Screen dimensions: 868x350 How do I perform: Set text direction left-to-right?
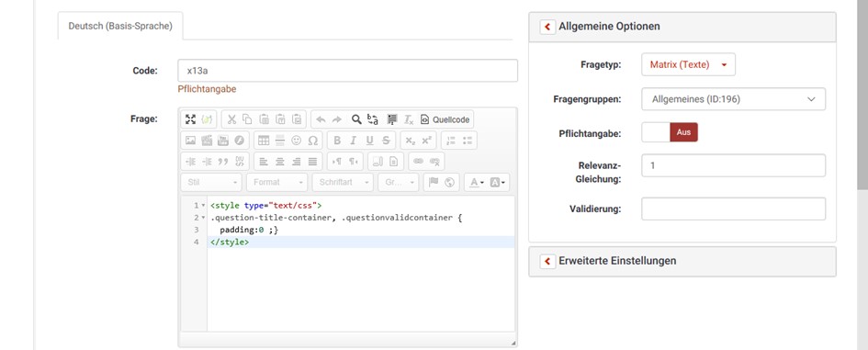click(336, 161)
